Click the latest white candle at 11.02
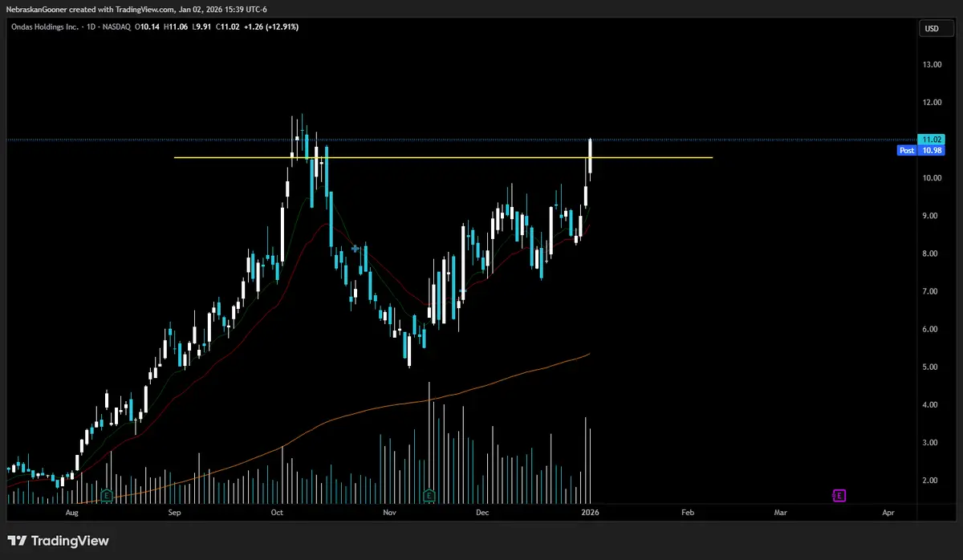Viewport: 963px width, 560px height. (591, 155)
